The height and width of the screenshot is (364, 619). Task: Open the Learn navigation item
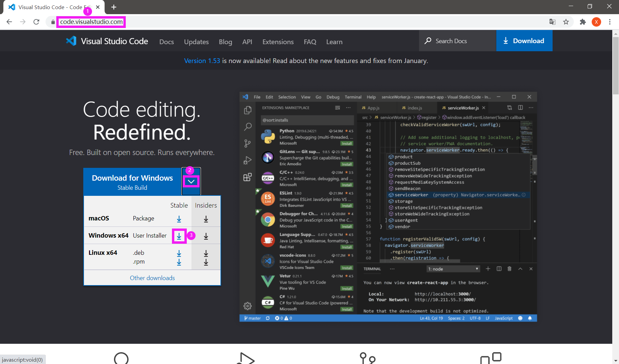334,42
